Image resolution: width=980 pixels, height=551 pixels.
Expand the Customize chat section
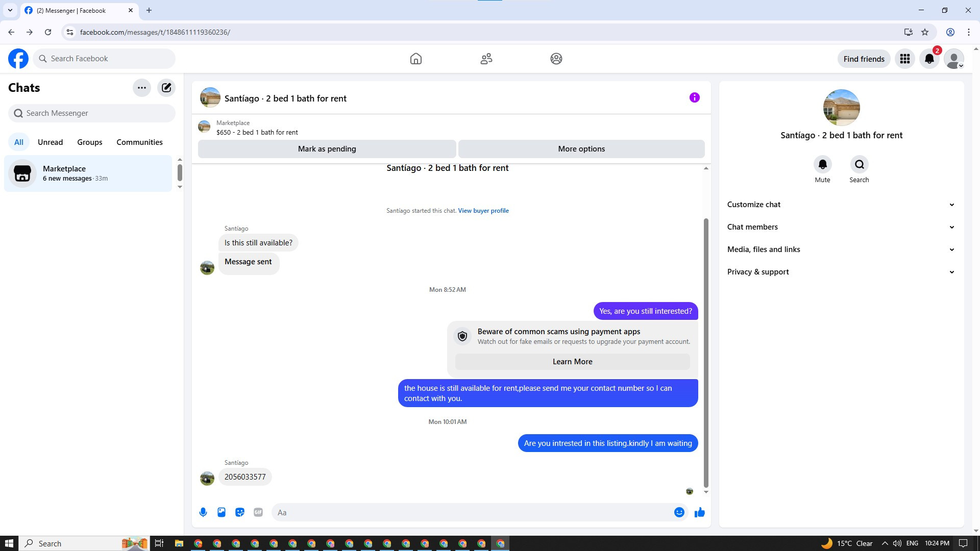pos(841,205)
